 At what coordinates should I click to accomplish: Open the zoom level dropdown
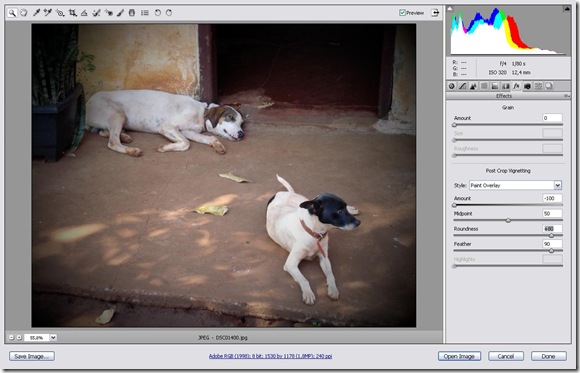(53, 337)
